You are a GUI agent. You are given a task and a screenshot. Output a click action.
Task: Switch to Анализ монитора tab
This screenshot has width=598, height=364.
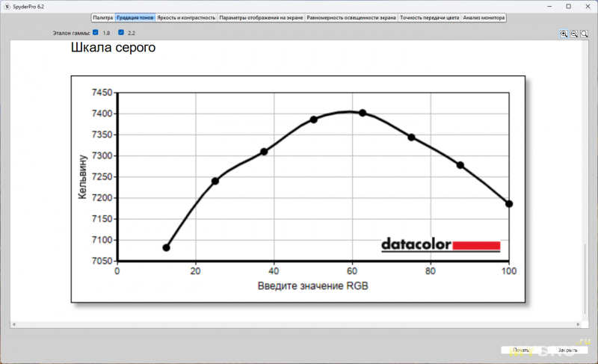(x=484, y=17)
